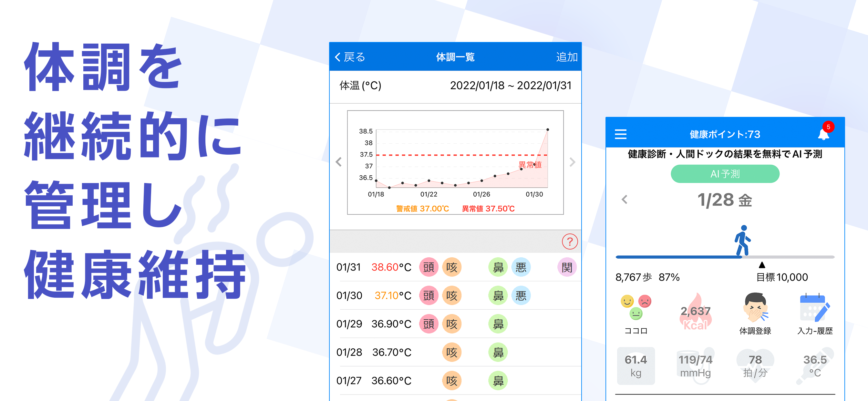Toggle the 鼻 symptom badge for 01/29
This screenshot has width=868, height=401.
point(498,324)
